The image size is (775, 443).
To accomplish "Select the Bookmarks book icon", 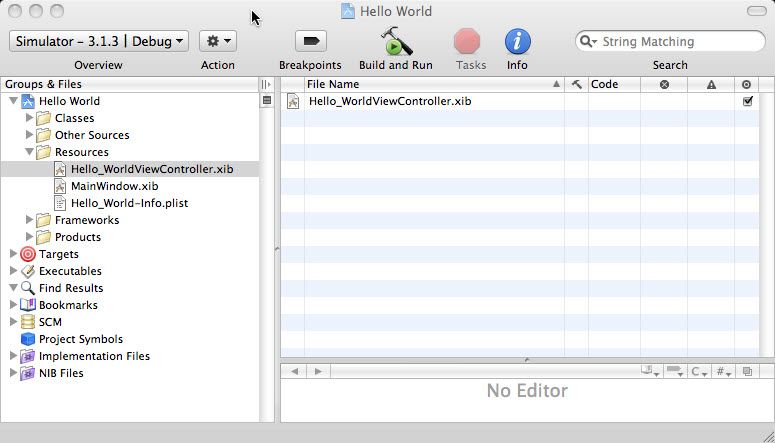I will [28, 305].
